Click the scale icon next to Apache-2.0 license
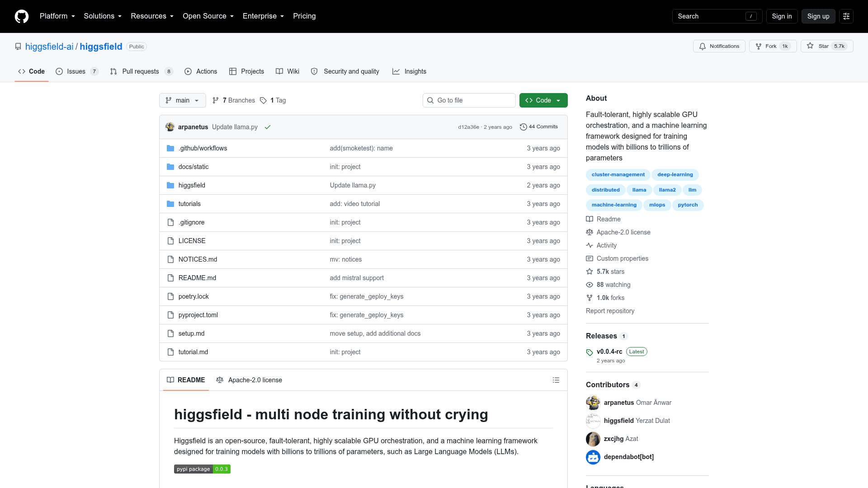 coord(590,232)
